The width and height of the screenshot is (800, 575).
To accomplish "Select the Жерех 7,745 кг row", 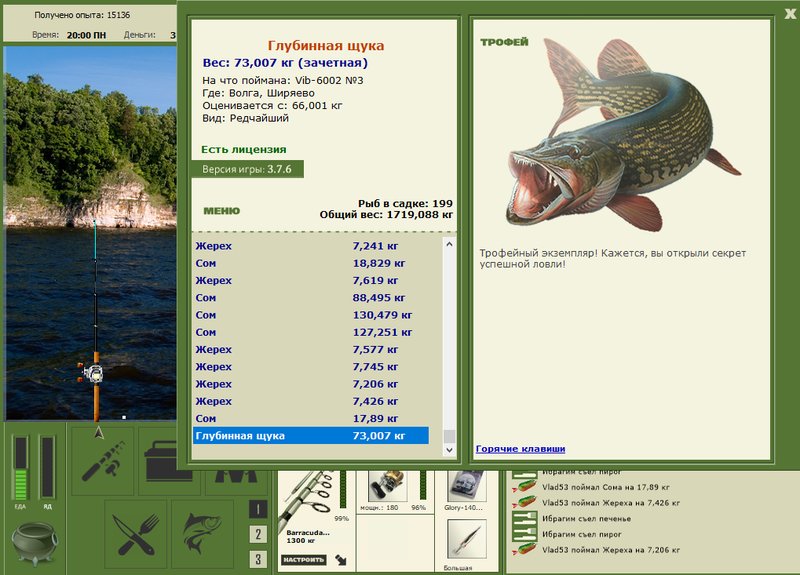I will [x=311, y=367].
